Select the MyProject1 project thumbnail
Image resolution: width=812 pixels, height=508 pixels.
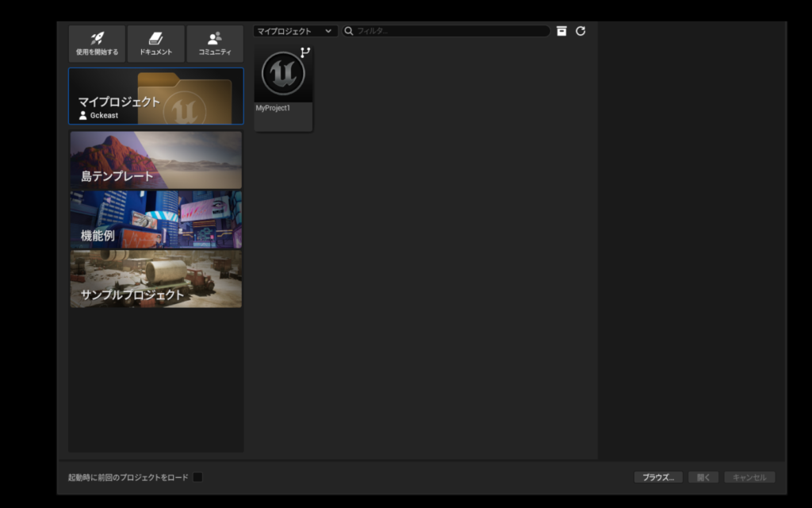point(283,74)
